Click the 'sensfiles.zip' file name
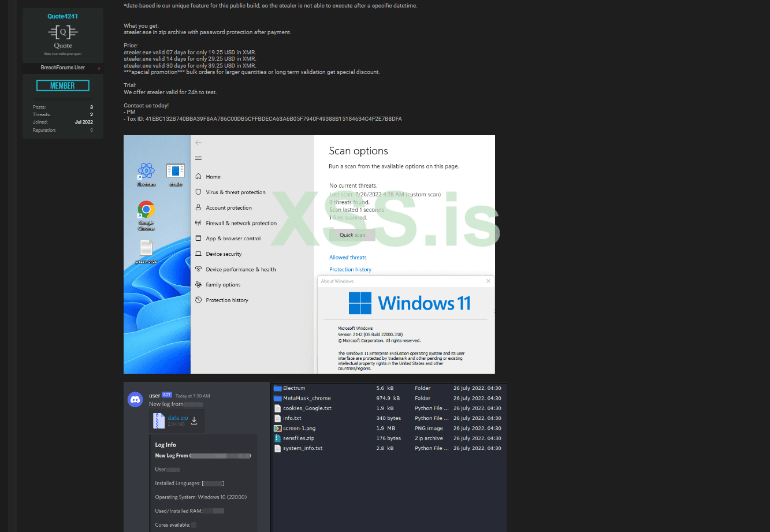 (x=299, y=438)
